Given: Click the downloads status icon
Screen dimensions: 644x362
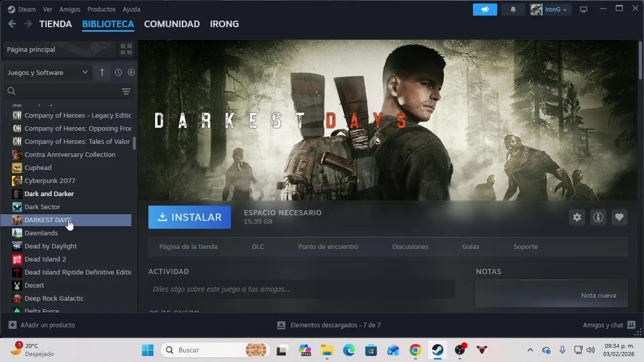Looking at the screenshot, I should pos(281,325).
